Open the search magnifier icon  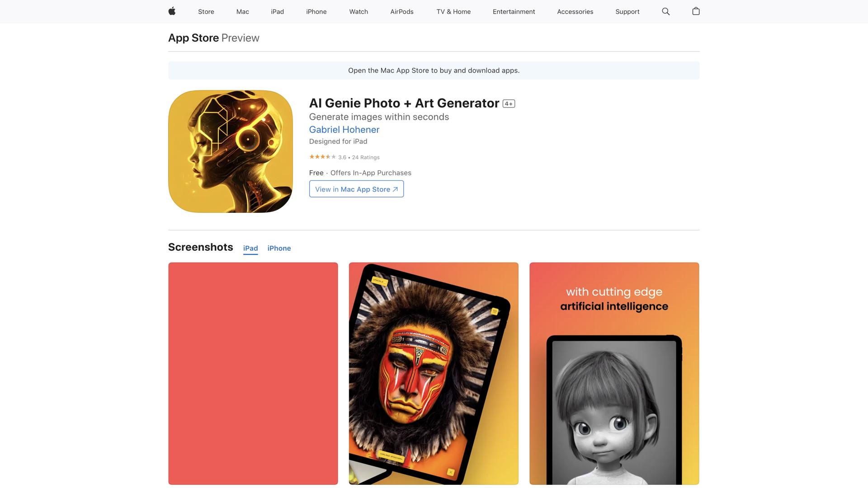click(x=665, y=11)
